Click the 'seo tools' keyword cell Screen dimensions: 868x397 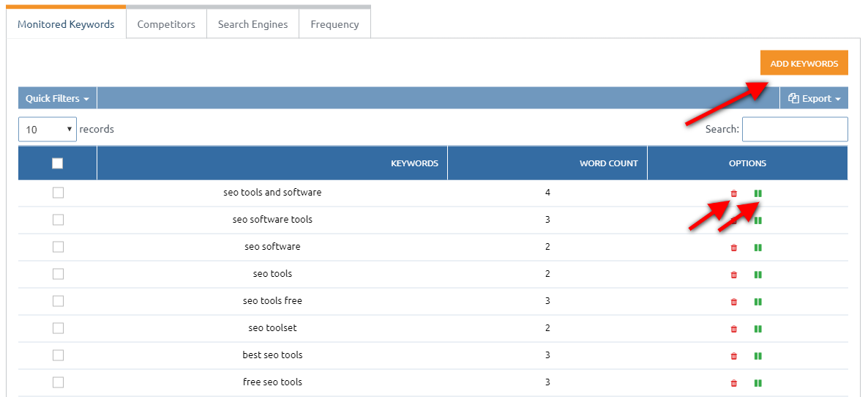pos(272,274)
